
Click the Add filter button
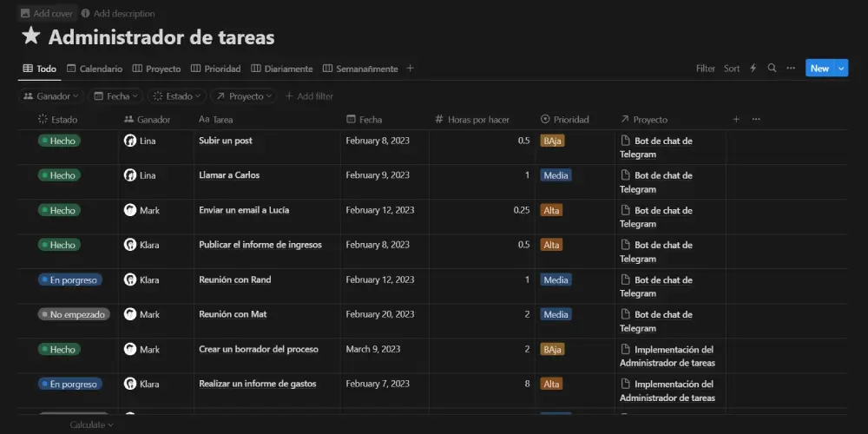click(x=309, y=96)
